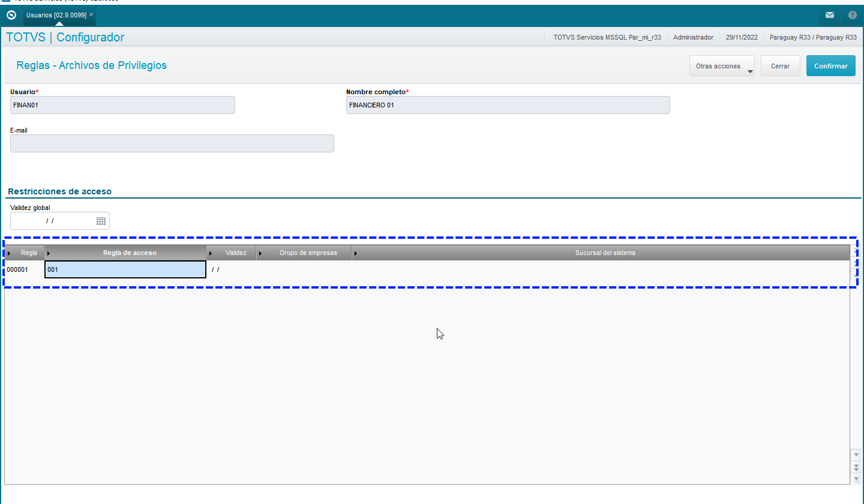The width and height of the screenshot is (864, 504).
Task: Open the Otras acciones dropdown
Action: coord(722,66)
